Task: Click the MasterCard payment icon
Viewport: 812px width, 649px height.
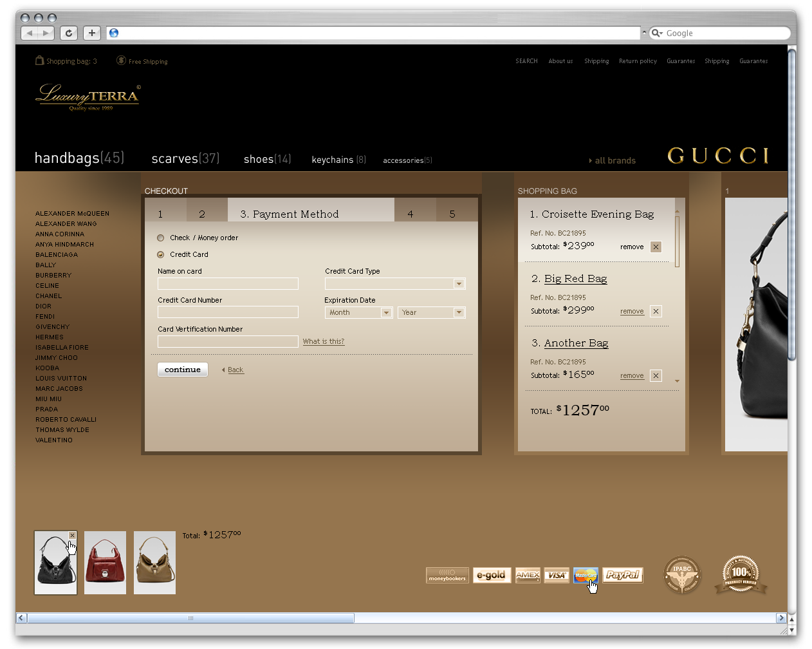Action: [x=586, y=575]
